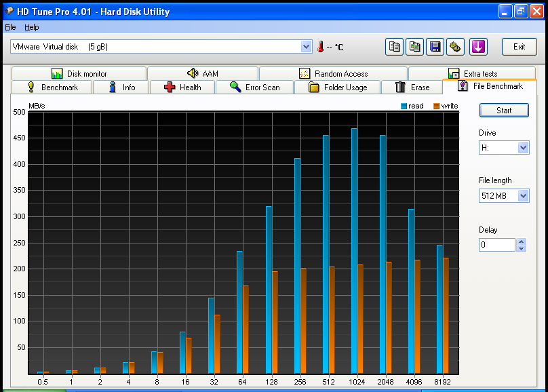This screenshot has width=548, height=392.
Task: Click the copy screenshot to clipboard icon
Action: coord(414,47)
